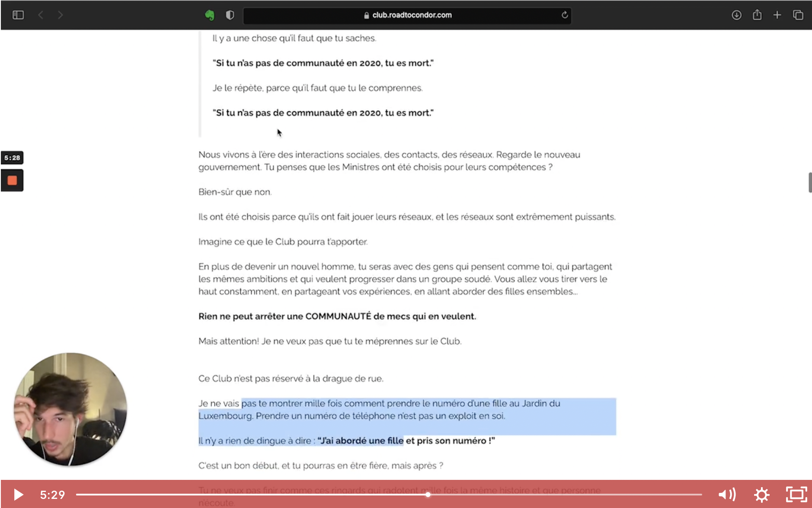Click "Il y a une chose qu'il faut que tu saches."
The image size is (812, 508).
click(x=294, y=39)
